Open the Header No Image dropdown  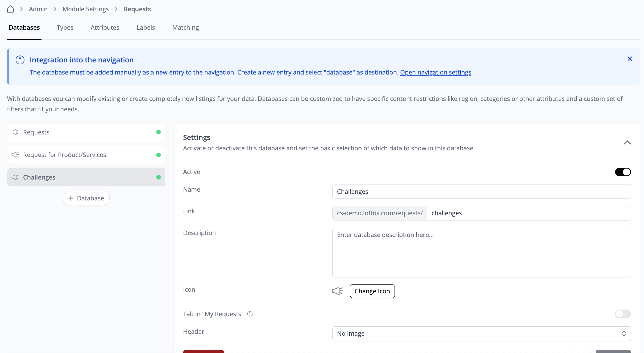(x=481, y=333)
